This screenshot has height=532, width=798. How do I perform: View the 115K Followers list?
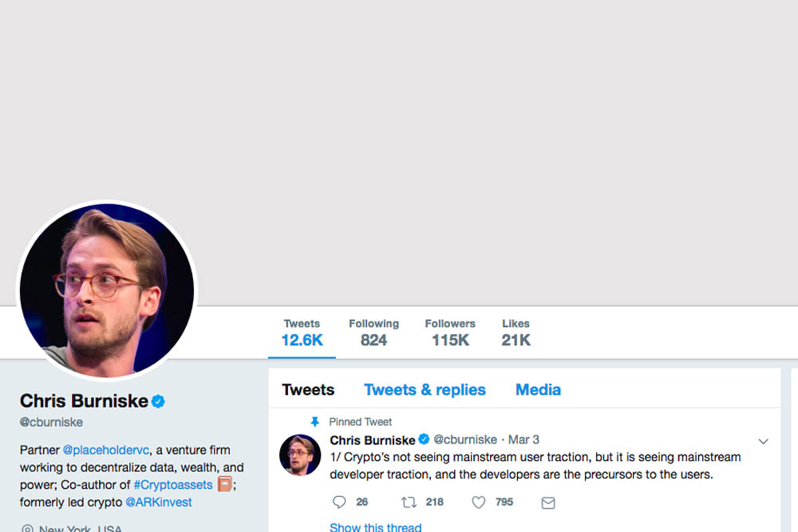[450, 333]
